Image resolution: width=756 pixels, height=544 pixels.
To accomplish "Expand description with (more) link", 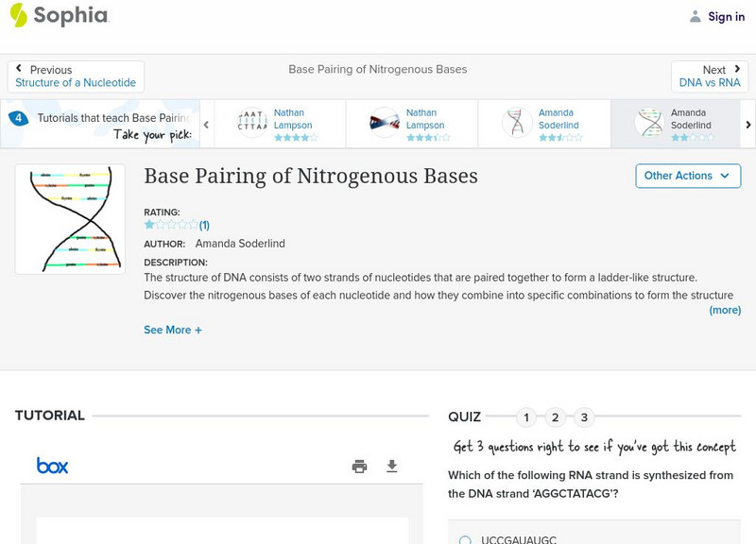I will coord(725,310).
